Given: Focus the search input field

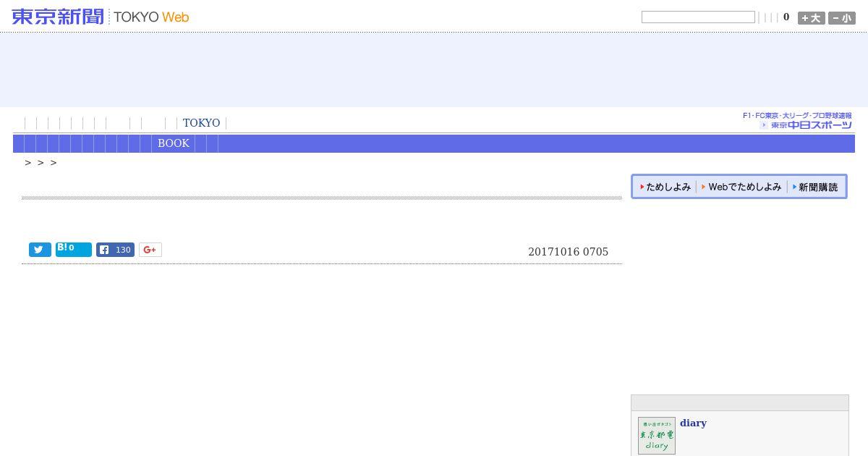Looking at the screenshot, I should coord(698,17).
